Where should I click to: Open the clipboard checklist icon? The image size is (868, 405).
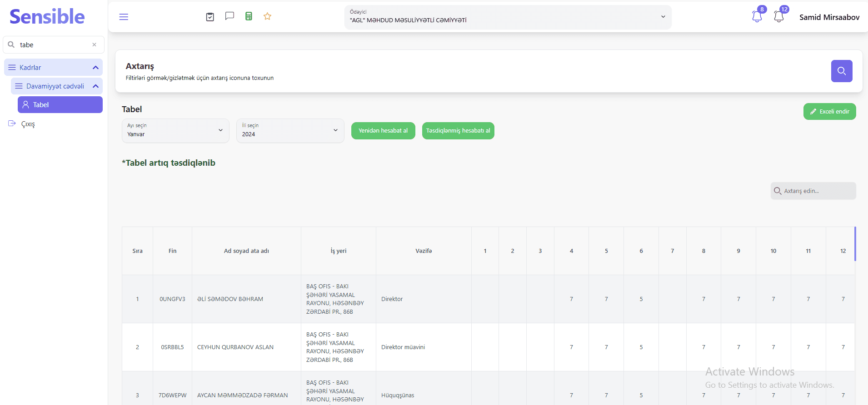point(210,17)
